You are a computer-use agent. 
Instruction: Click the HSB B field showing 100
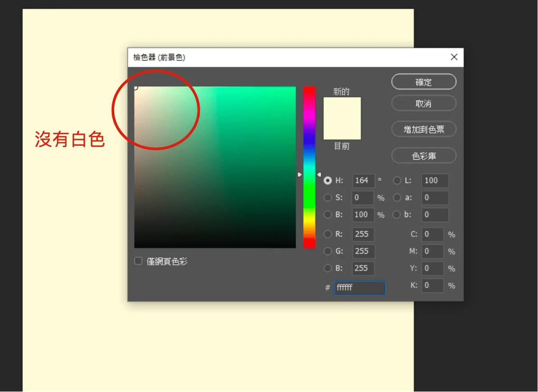click(x=363, y=214)
